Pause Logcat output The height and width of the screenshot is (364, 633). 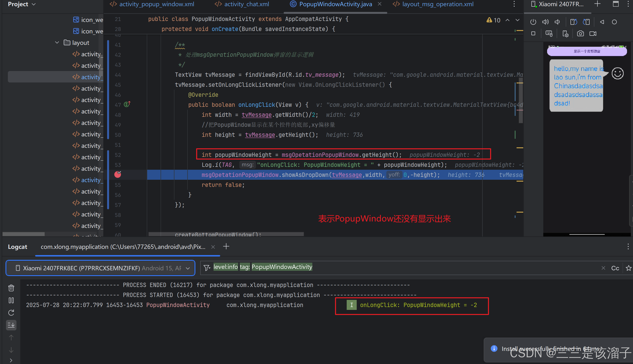tap(11, 300)
